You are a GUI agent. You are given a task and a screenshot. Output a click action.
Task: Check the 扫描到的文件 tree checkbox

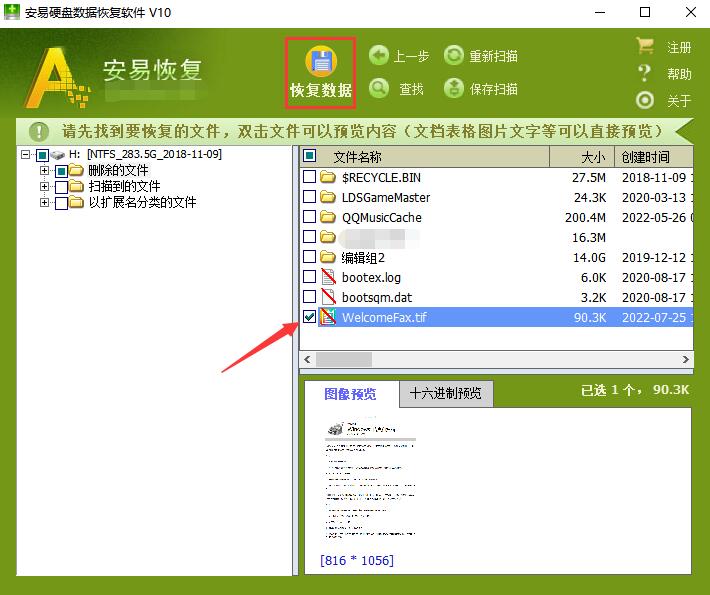click(x=62, y=187)
